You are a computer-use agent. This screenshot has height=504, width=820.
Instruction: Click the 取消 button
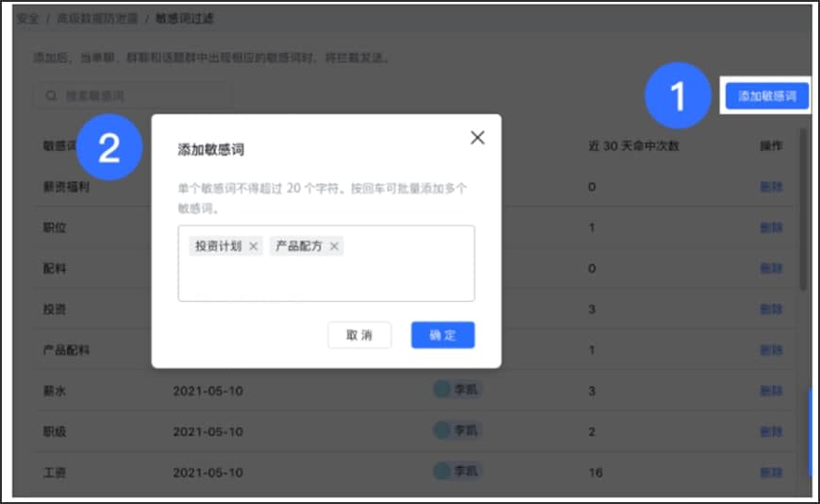(x=360, y=335)
